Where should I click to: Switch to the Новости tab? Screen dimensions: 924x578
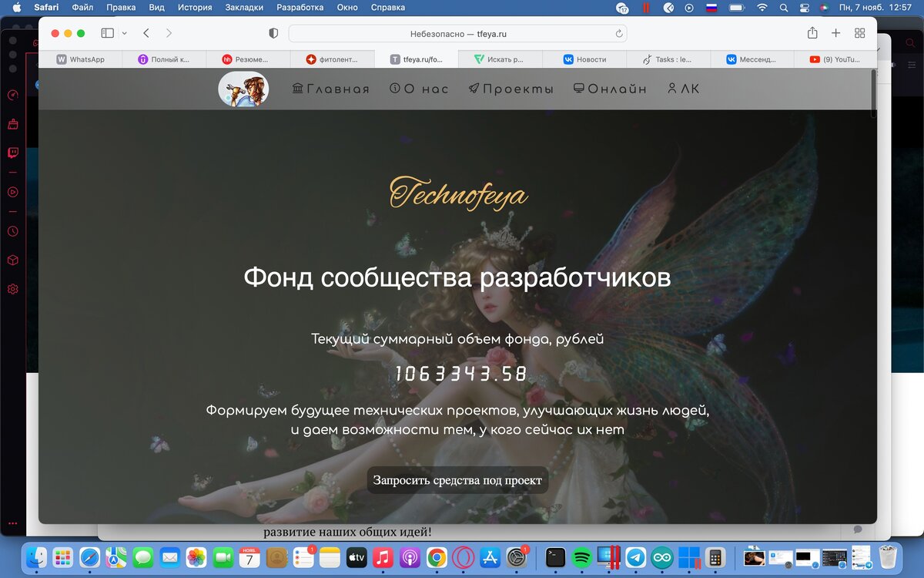[x=584, y=59]
